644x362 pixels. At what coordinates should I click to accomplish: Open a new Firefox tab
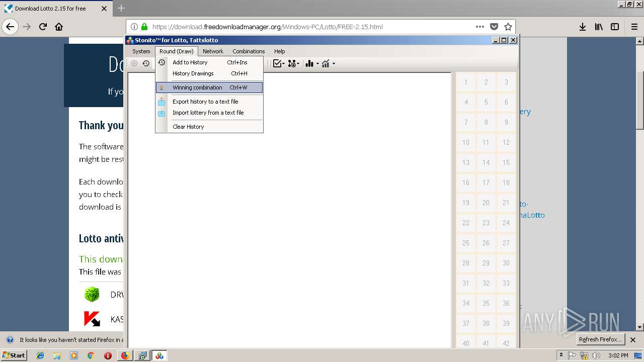(121, 8)
